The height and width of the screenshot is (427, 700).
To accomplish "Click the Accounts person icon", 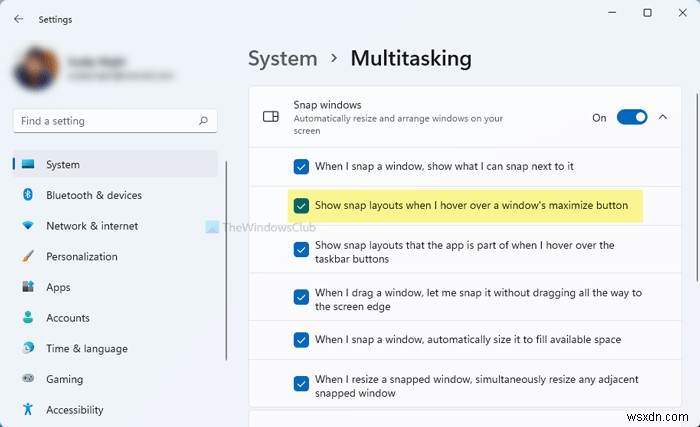I will click(x=28, y=318).
